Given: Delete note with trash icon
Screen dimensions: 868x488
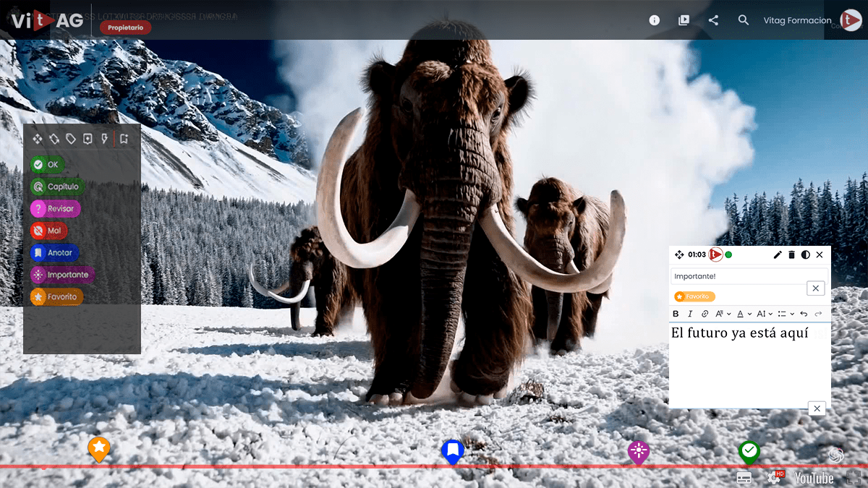Looking at the screenshot, I should pyautogui.click(x=791, y=254).
